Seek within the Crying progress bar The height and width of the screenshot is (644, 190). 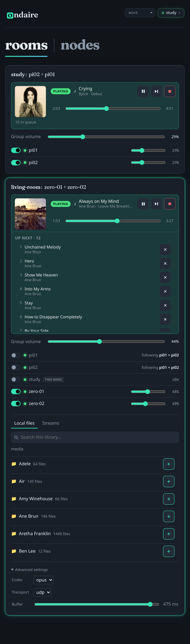(x=113, y=109)
